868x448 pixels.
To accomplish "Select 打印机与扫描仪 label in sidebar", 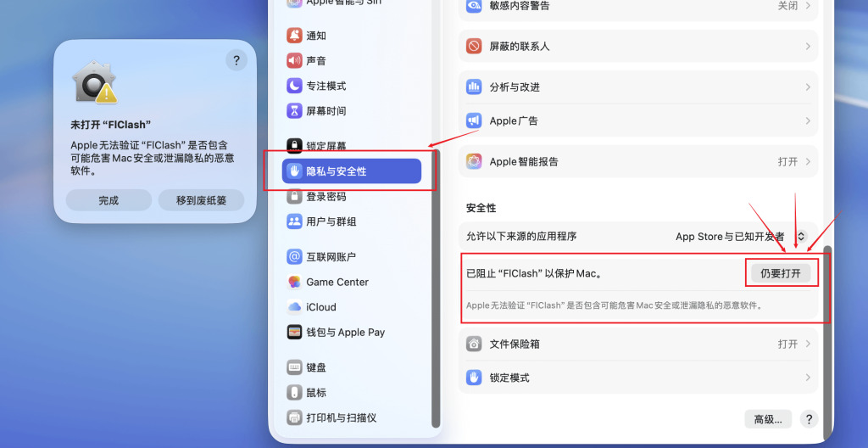I will pos(341,417).
